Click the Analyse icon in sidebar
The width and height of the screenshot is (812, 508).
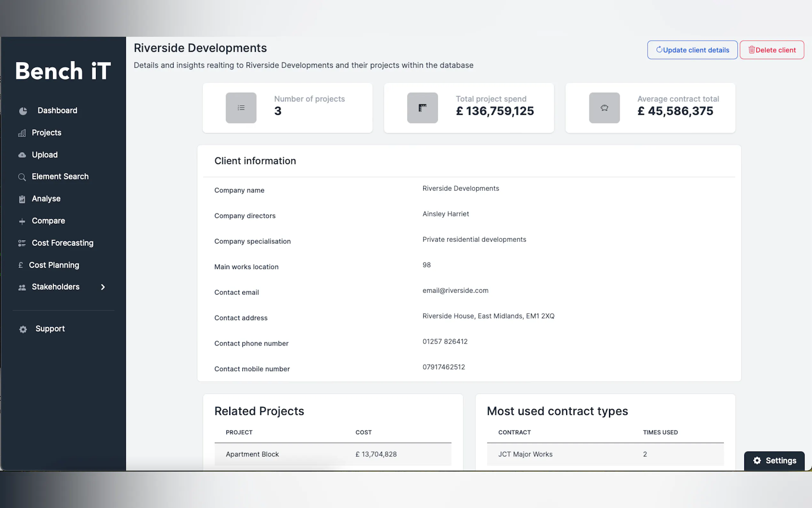click(x=22, y=199)
